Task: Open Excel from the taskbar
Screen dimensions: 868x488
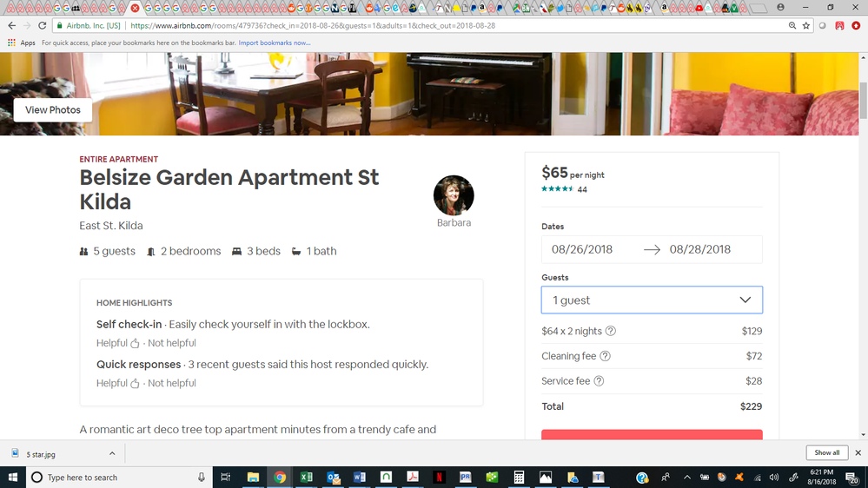Action: pyautogui.click(x=307, y=477)
